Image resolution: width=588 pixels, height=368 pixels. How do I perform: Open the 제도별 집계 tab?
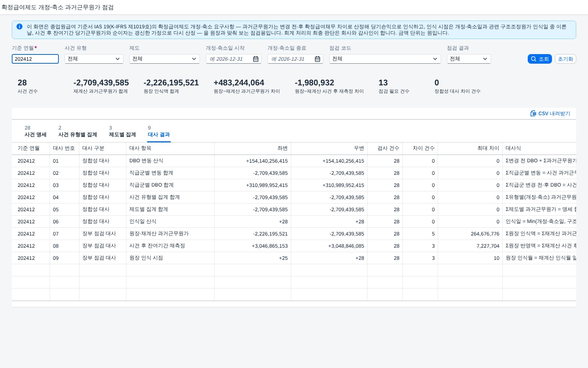point(122,131)
